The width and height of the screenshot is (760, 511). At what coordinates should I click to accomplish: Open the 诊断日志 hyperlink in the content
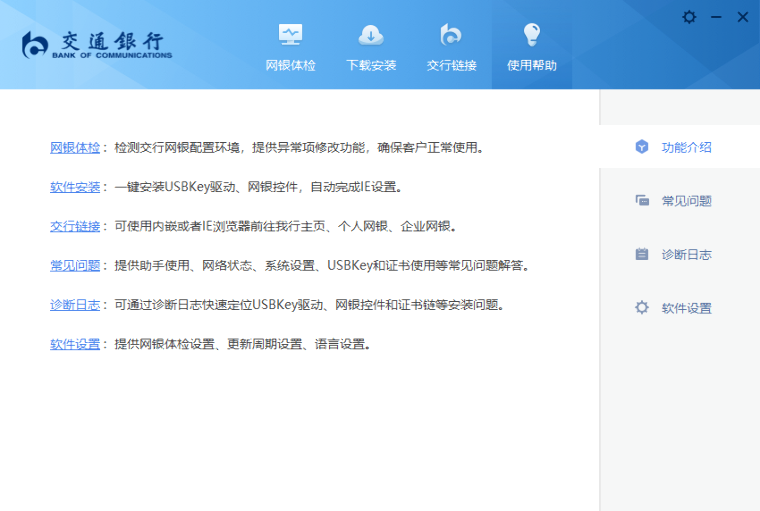click(75, 304)
